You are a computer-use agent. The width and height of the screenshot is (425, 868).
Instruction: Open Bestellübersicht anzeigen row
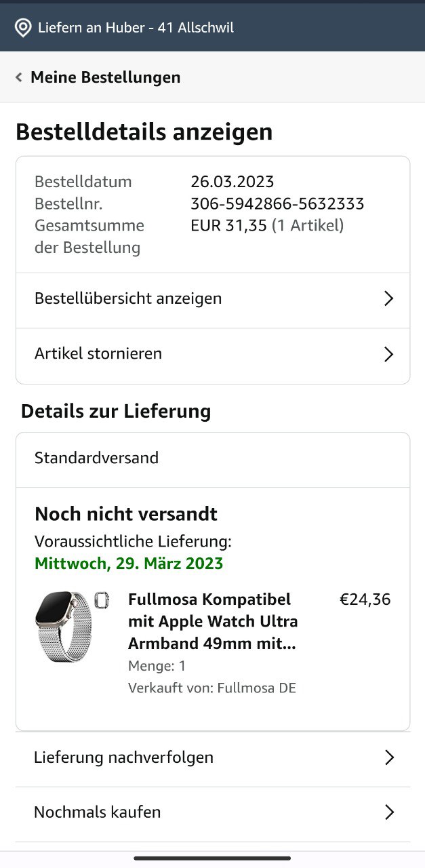tap(213, 298)
